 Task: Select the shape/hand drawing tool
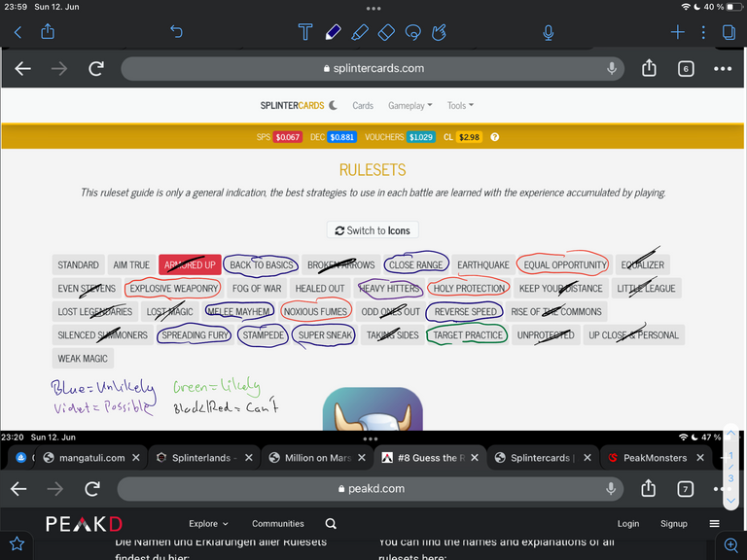[439, 32]
